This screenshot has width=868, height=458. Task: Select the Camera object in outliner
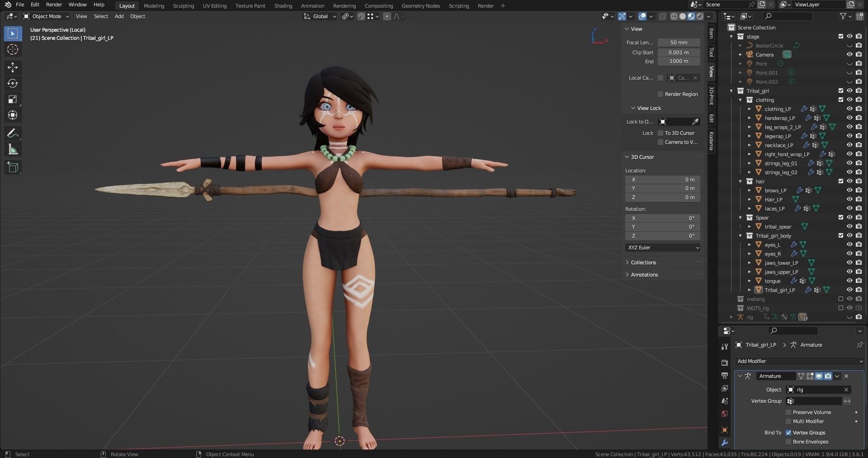764,55
